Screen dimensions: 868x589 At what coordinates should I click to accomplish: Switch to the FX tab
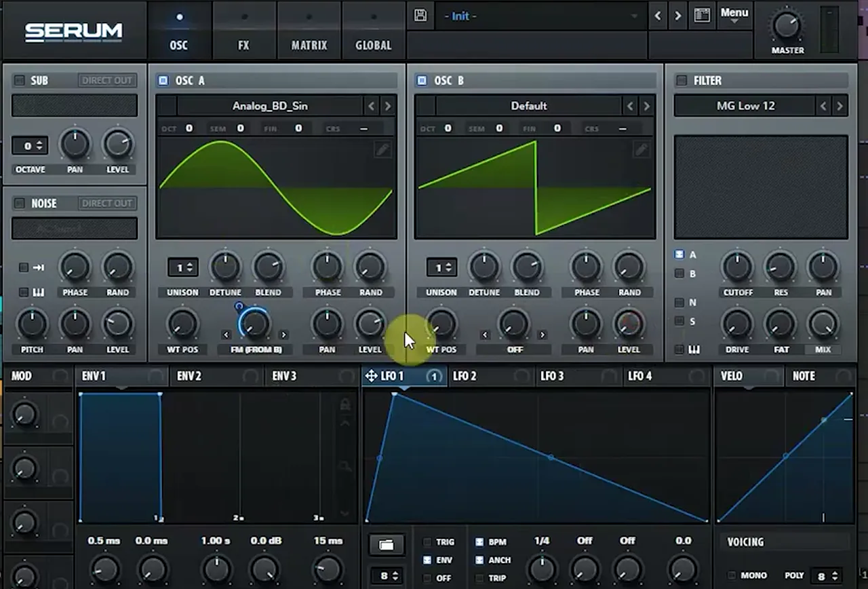click(x=243, y=31)
